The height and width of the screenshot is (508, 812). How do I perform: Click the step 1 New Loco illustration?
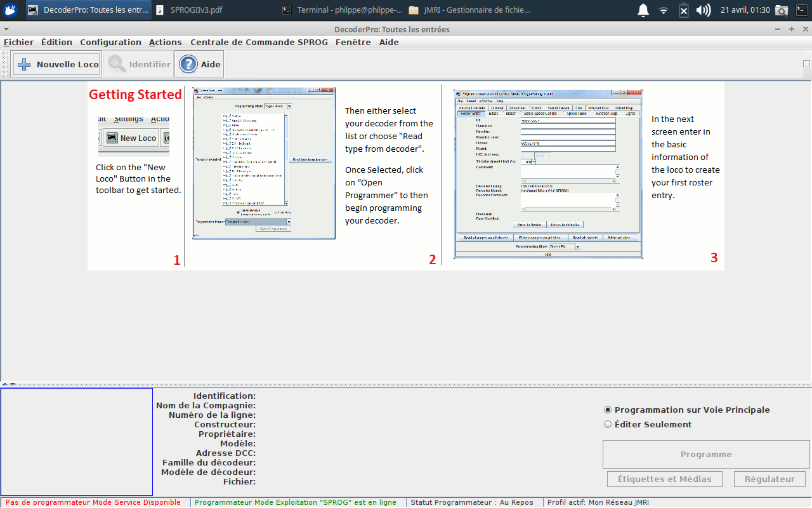134,137
